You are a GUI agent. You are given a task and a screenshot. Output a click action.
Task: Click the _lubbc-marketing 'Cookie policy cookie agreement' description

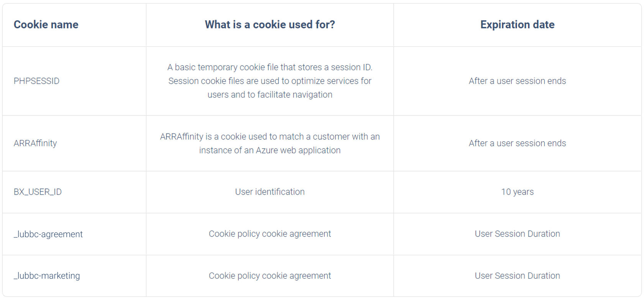pos(270,276)
